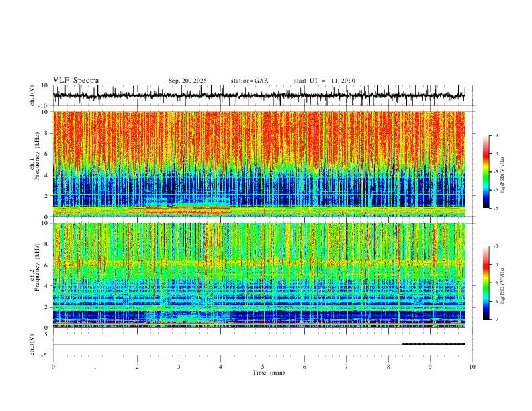Click the "VLF Spectra" title text
The height and width of the screenshot is (411, 532).
click(76, 81)
